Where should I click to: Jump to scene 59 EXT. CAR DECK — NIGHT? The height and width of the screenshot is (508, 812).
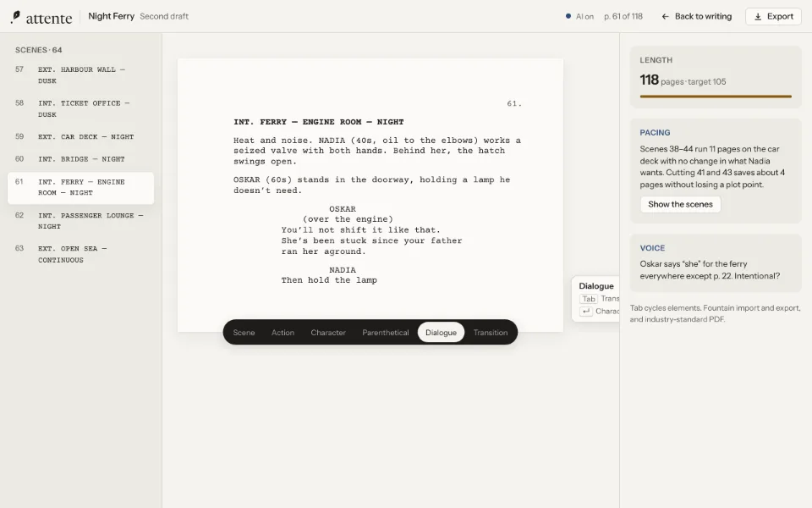tap(81, 137)
